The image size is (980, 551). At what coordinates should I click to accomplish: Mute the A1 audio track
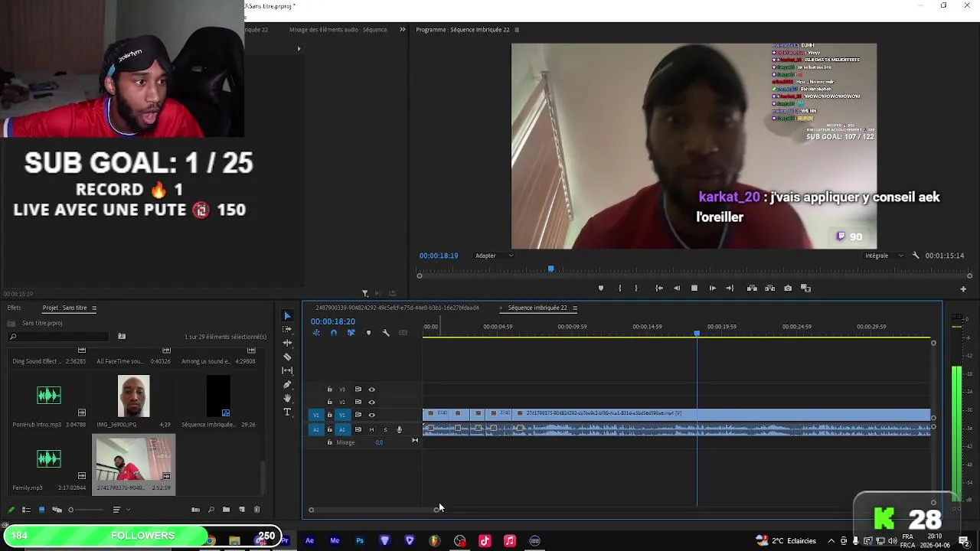coord(371,429)
